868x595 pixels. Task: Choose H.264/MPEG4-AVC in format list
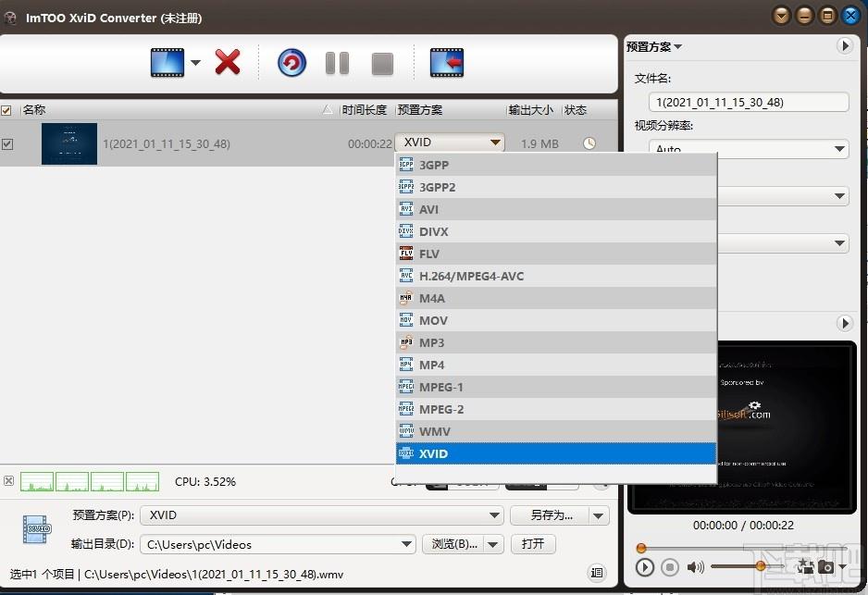471,276
